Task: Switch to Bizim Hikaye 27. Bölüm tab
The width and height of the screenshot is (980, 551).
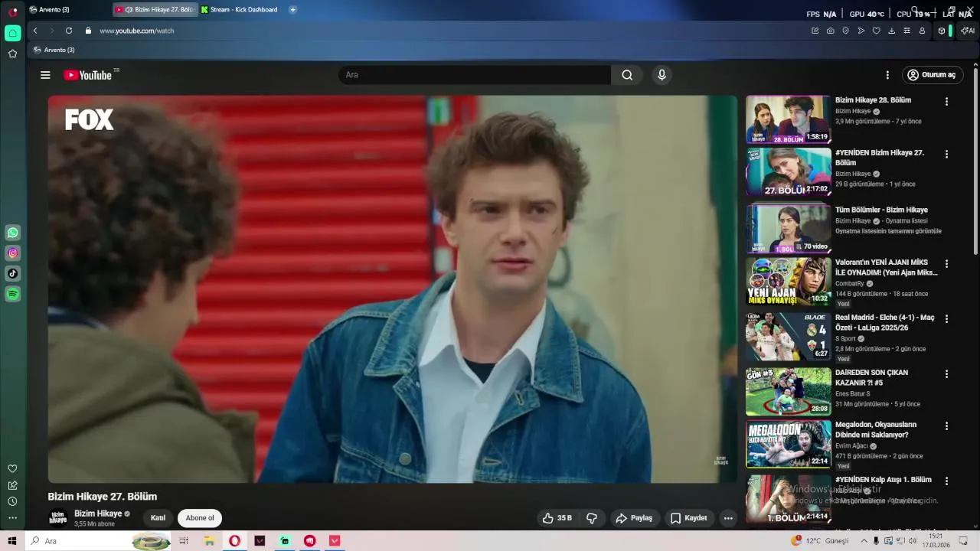Action: [155, 10]
